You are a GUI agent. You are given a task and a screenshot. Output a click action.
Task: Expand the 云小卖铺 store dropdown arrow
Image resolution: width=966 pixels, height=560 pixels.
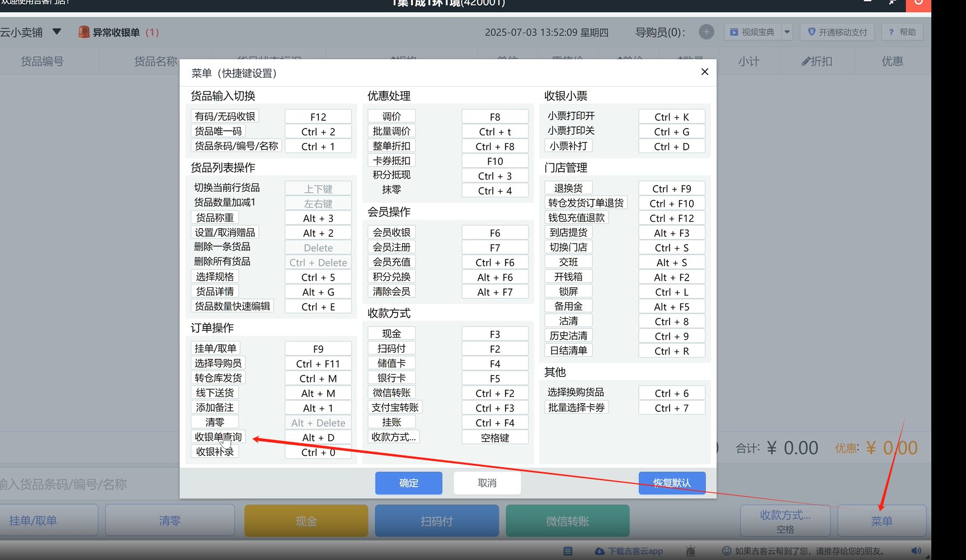click(x=56, y=32)
